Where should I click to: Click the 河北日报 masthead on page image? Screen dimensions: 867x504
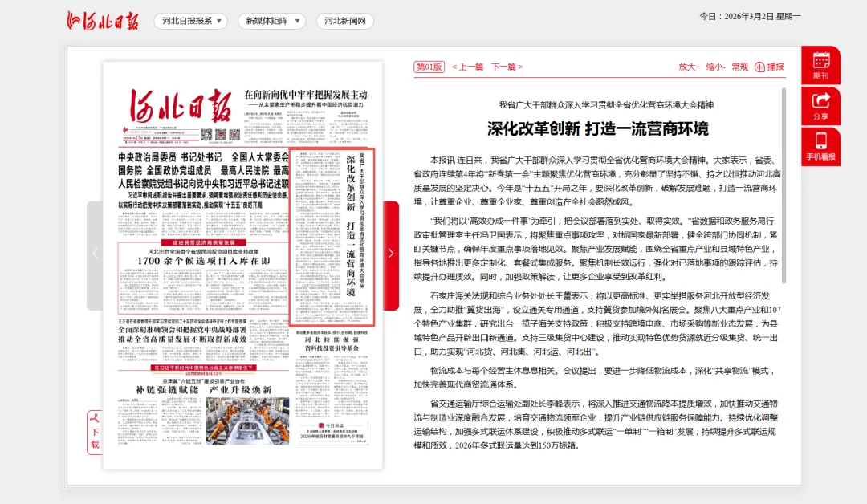180,106
